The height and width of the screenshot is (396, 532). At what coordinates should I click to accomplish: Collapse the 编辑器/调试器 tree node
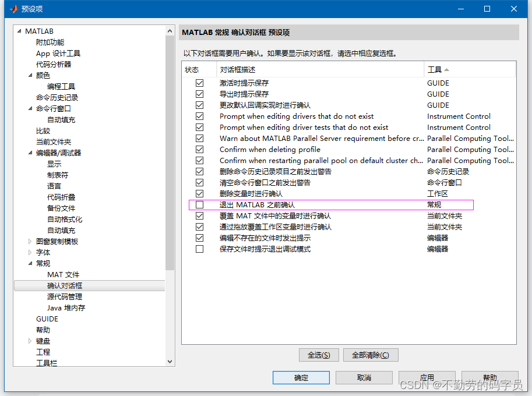point(30,153)
